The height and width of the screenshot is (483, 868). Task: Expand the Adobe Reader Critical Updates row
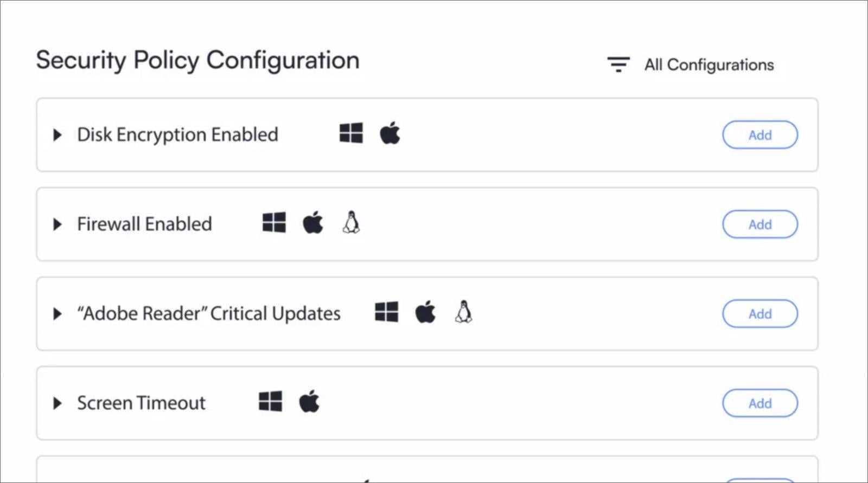tap(58, 313)
